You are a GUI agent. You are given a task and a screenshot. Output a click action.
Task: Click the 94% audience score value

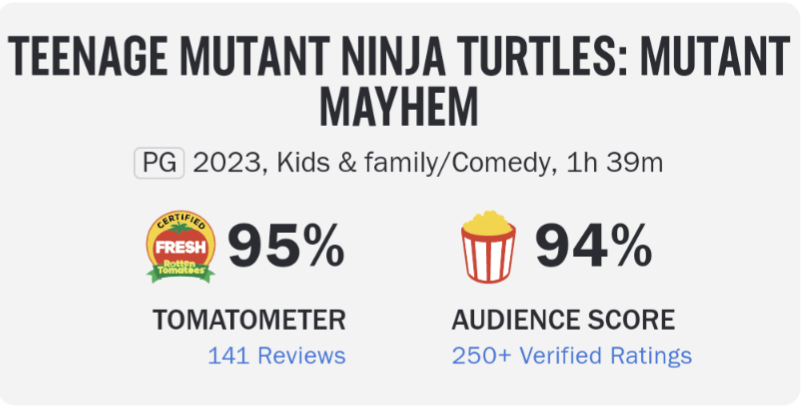(x=593, y=247)
